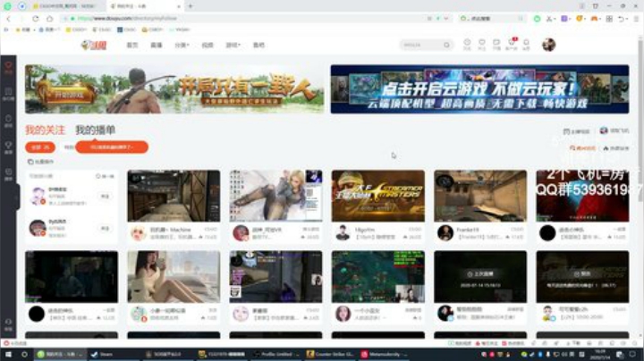Click the avatar link at far right above cards

click(614, 130)
